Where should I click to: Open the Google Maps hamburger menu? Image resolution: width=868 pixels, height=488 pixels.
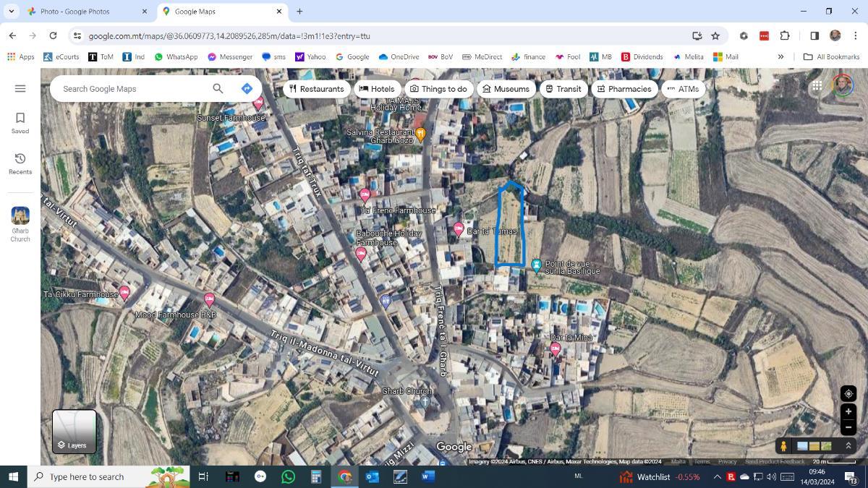[20, 88]
